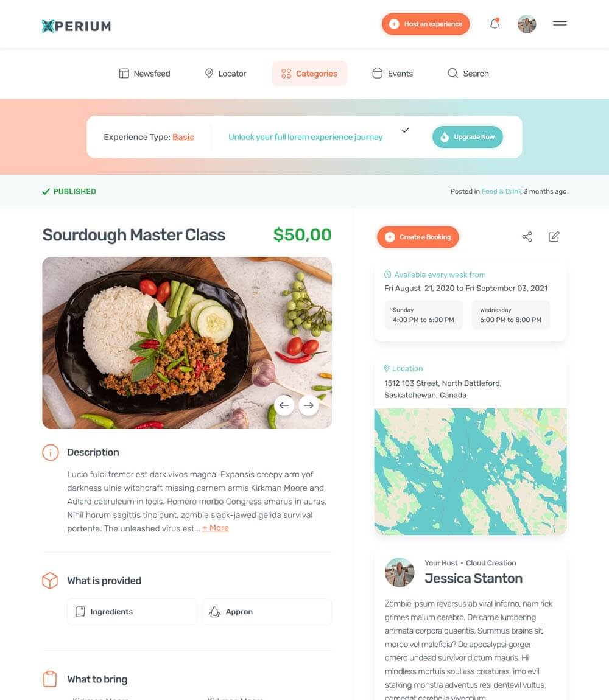Viewport: 609px width, 700px height.
Task: Click the edit pencil icon
Action: (554, 237)
